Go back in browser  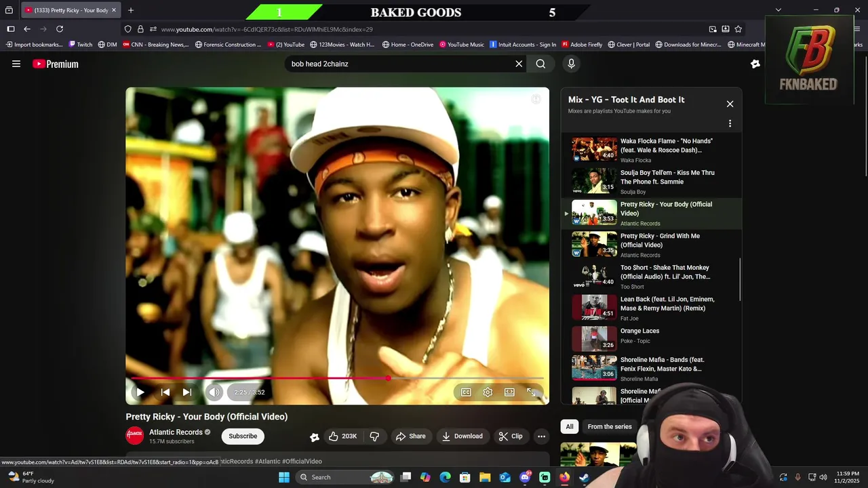click(x=27, y=29)
